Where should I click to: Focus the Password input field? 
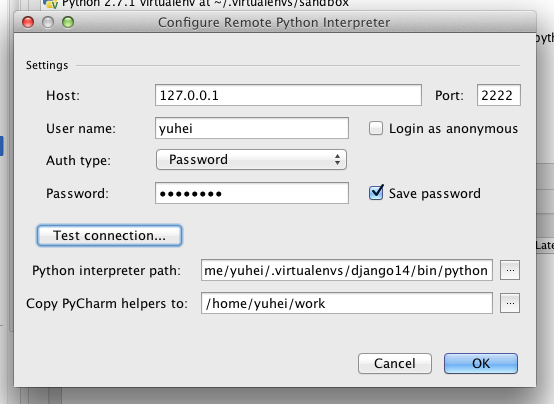pos(252,193)
